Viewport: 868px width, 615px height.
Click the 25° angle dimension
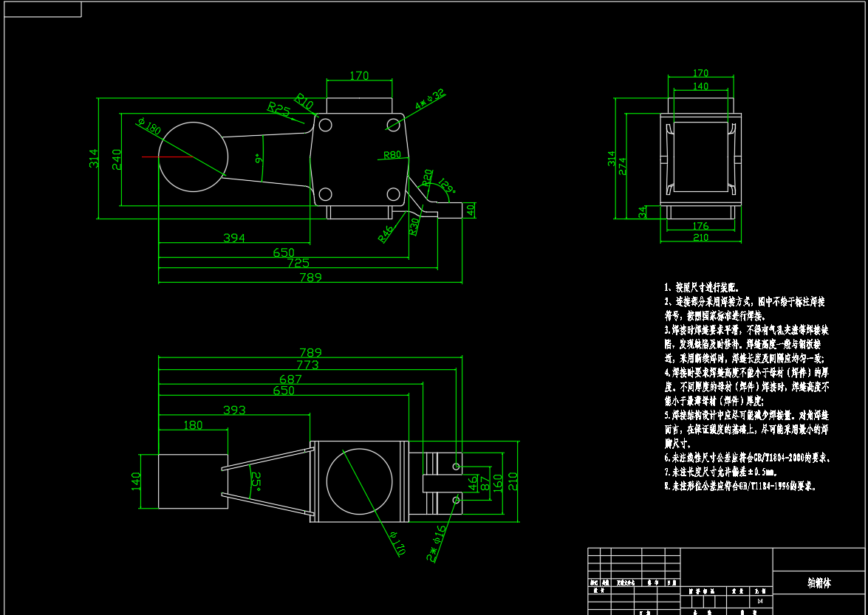click(256, 481)
